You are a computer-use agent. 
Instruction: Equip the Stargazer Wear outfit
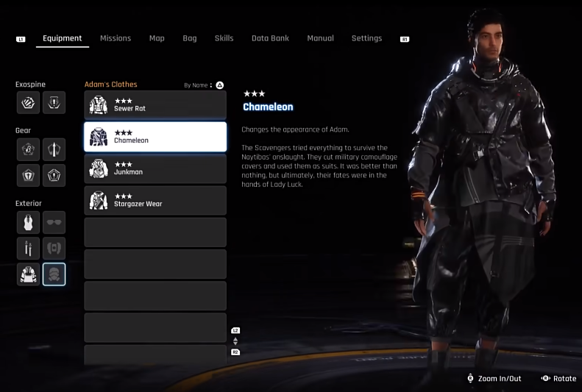[x=155, y=201]
